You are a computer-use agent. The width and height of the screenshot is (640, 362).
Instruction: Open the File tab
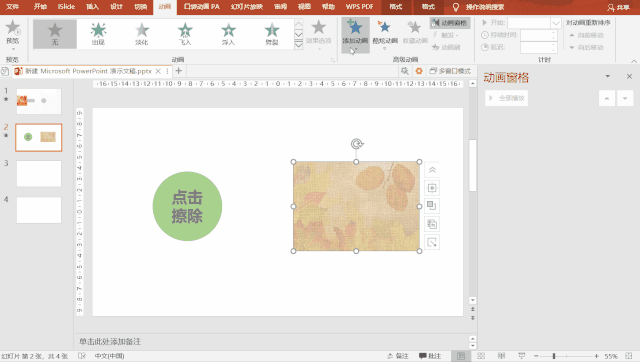point(13,7)
